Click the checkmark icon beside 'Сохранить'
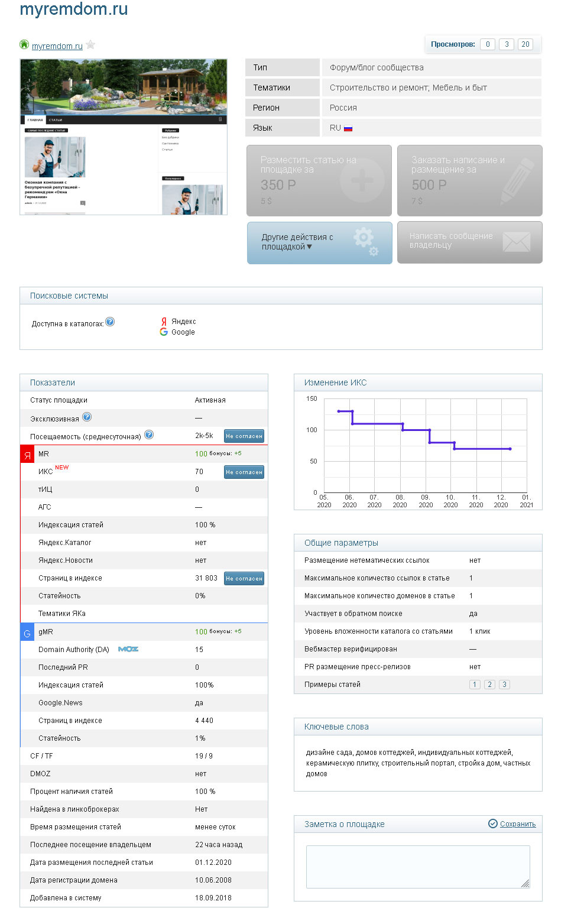Screen dimensions: 584x924 pyautogui.click(x=492, y=824)
